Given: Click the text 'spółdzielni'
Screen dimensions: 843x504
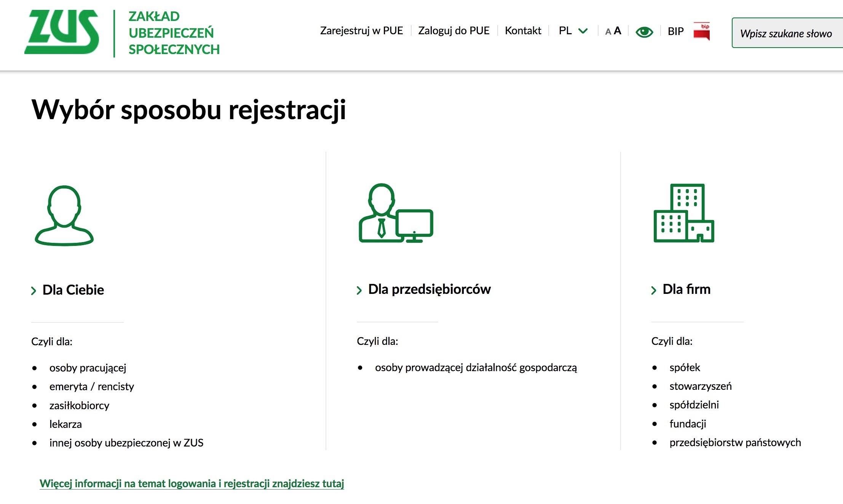Looking at the screenshot, I should (x=694, y=405).
